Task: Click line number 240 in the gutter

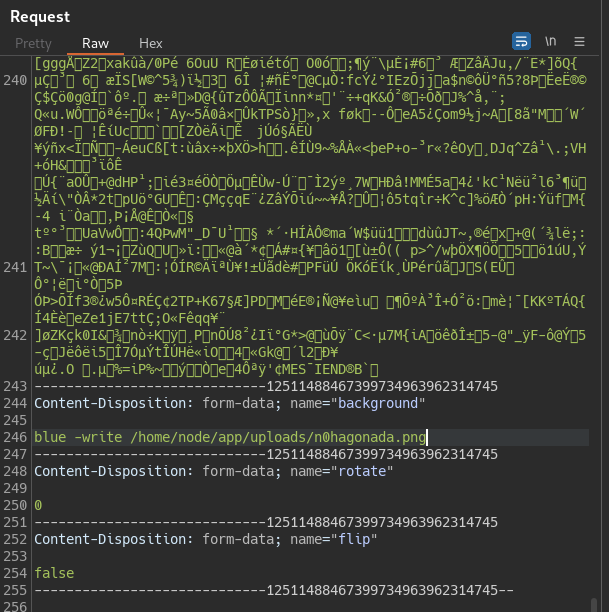Action: [x=15, y=80]
